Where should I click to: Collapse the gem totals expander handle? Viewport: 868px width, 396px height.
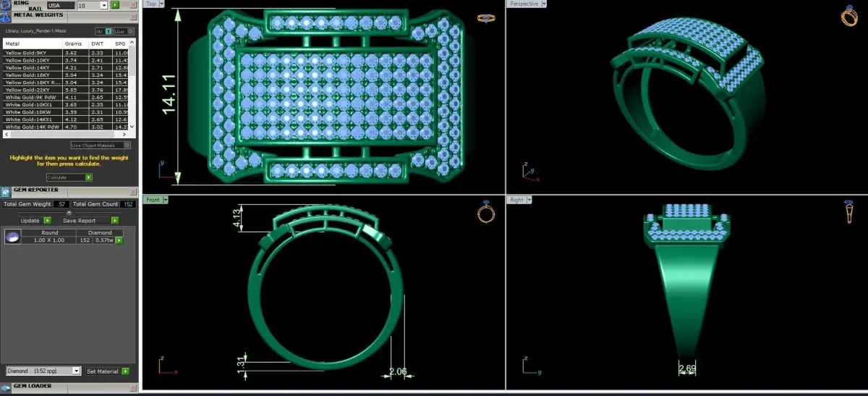coord(69,212)
